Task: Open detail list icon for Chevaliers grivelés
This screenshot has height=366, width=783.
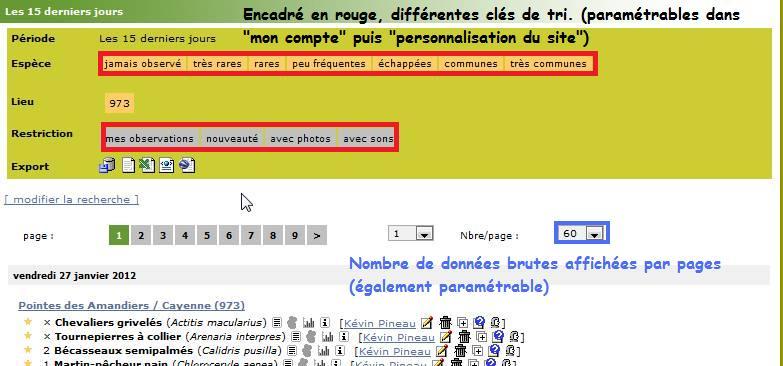Action: [277, 323]
